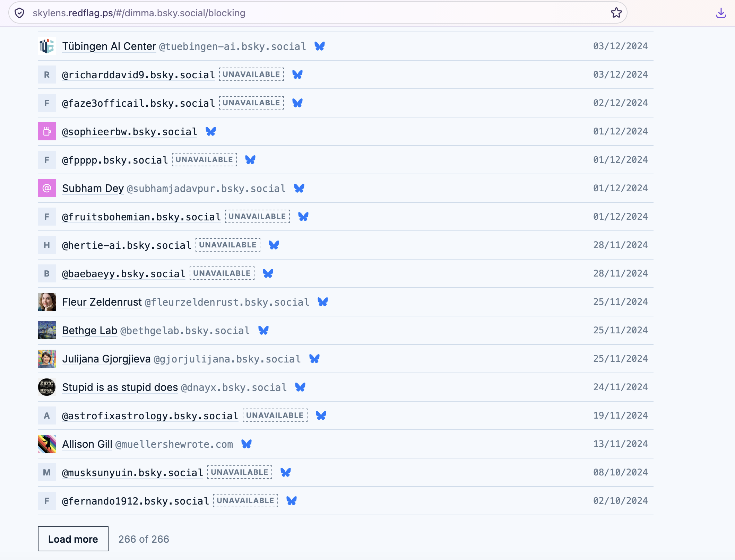Click butterfly icon beside dnayx handle

300,387
